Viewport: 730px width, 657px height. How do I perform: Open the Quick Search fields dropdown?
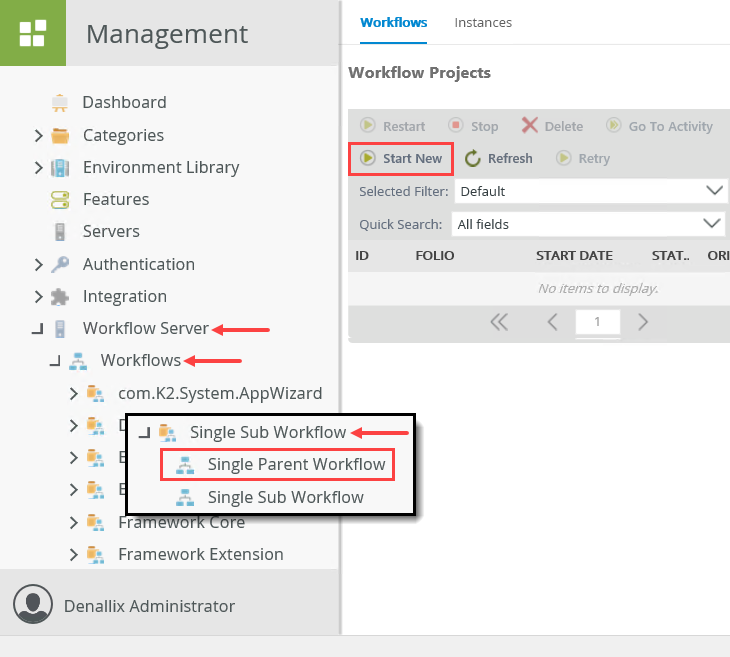(x=714, y=223)
